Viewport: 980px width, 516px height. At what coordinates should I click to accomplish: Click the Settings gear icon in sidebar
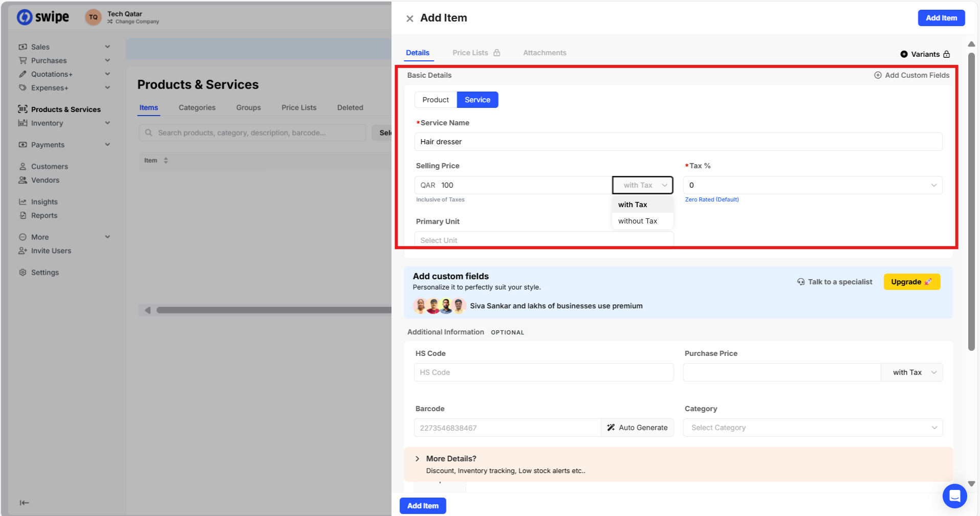click(x=23, y=273)
